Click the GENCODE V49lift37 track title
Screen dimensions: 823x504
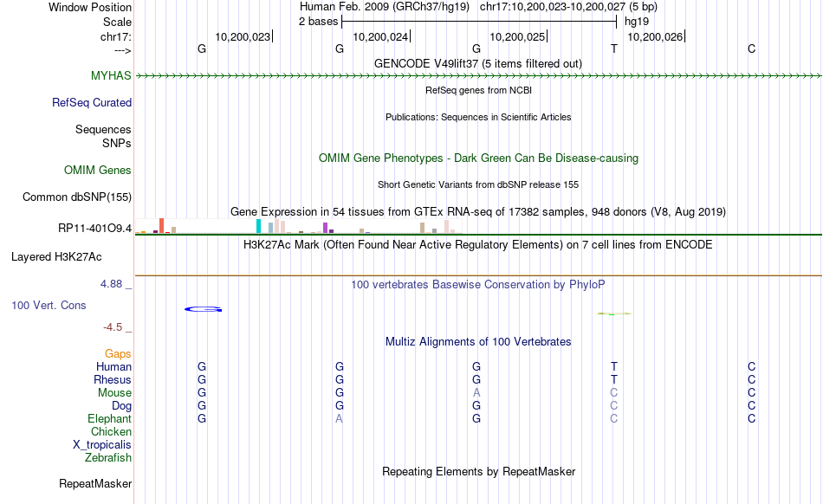coord(478,63)
